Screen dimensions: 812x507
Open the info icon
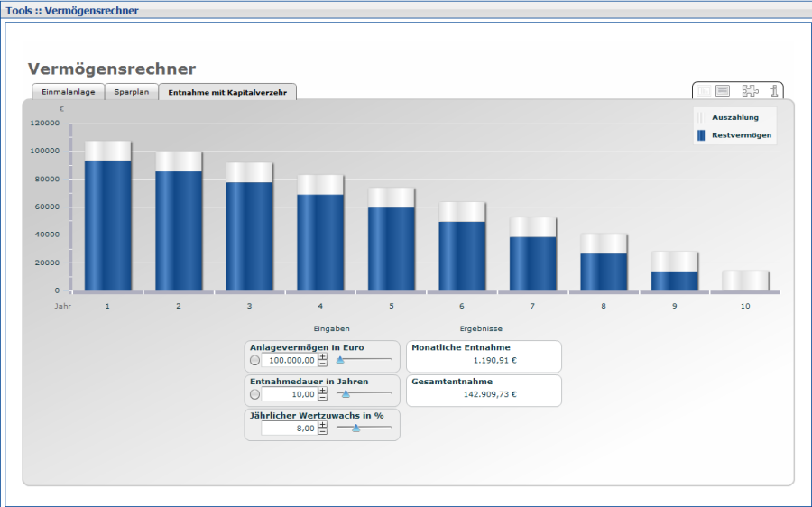(x=774, y=91)
